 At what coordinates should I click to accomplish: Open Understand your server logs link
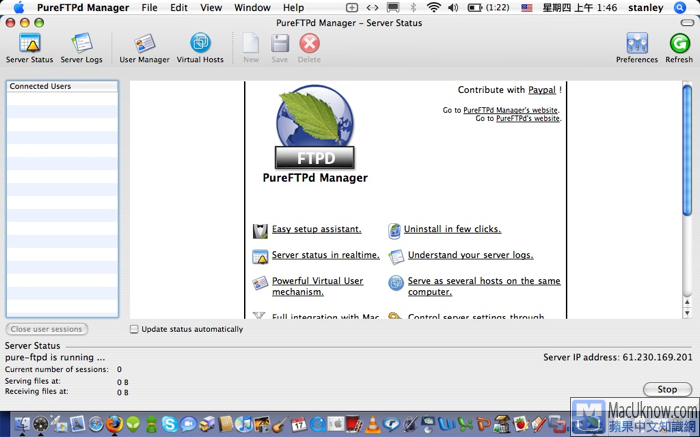[471, 255]
